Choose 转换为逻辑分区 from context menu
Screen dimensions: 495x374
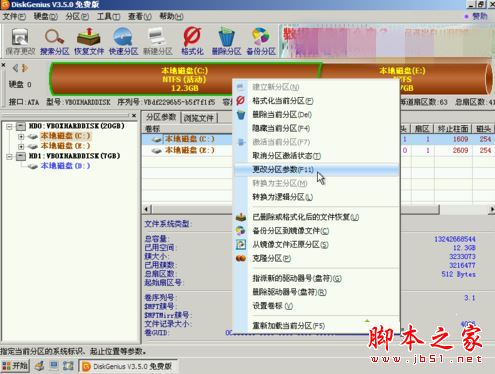[x=282, y=197]
